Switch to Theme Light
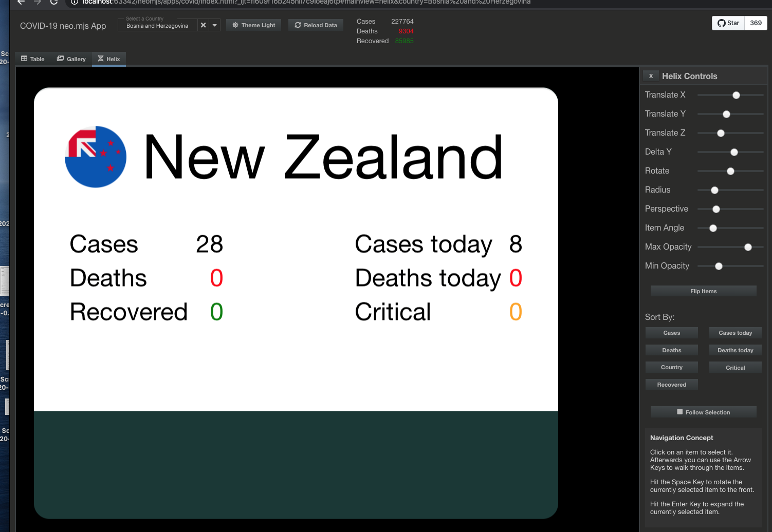The width and height of the screenshot is (772, 532). pyautogui.click(x=253, y=25)
